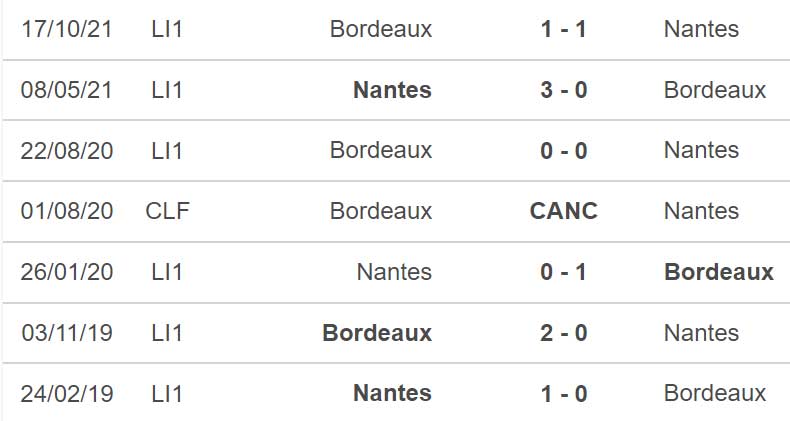This screenshot has height=421, width=790.
Task: Select the CLF competition label
Action: [x=167, y=211]
